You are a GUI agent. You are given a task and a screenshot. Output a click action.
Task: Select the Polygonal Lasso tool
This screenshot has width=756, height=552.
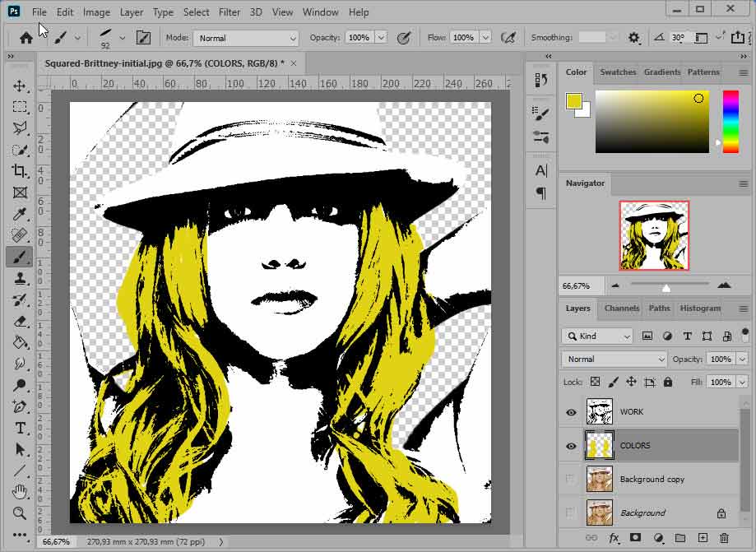pos(19,128)
